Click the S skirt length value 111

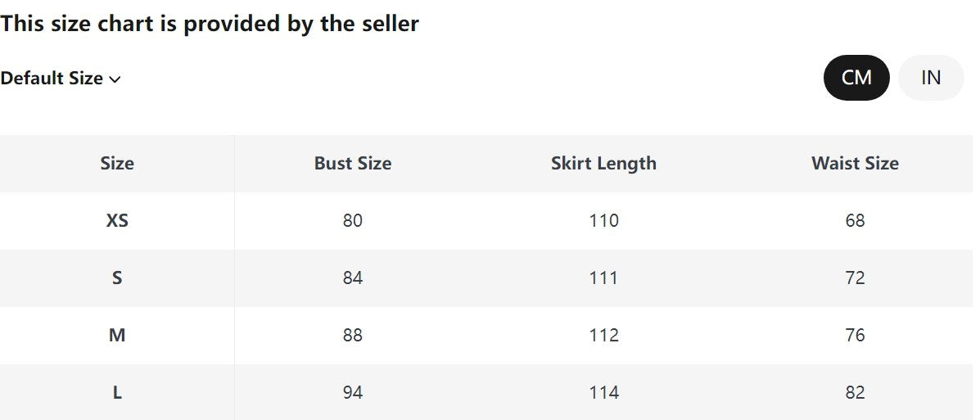pos(603,278)
